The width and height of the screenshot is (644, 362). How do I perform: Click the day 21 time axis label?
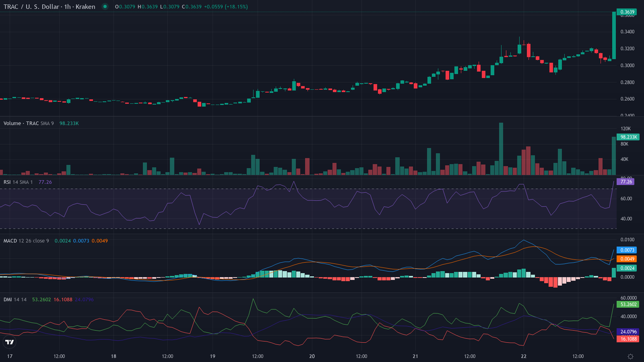415,356
